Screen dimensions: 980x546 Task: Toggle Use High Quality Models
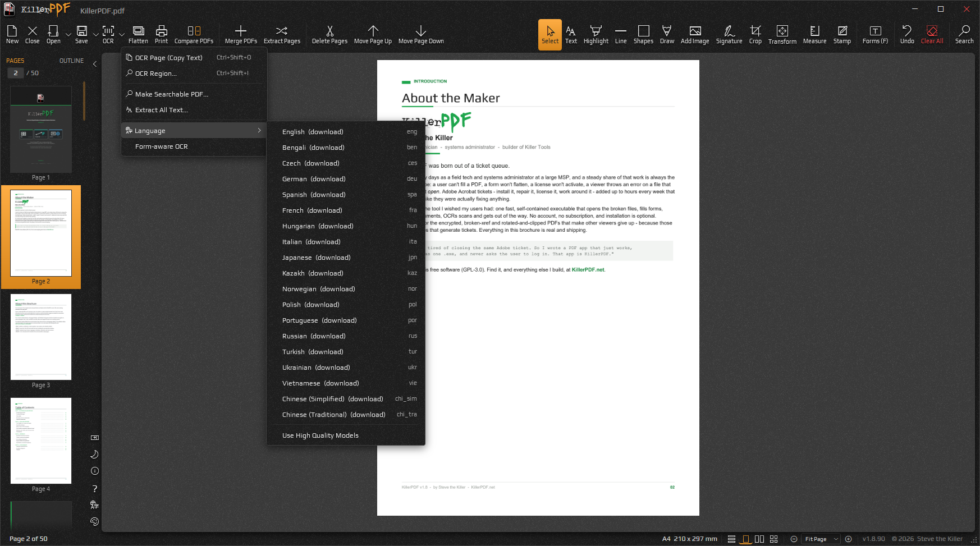[x=346, y=435]
